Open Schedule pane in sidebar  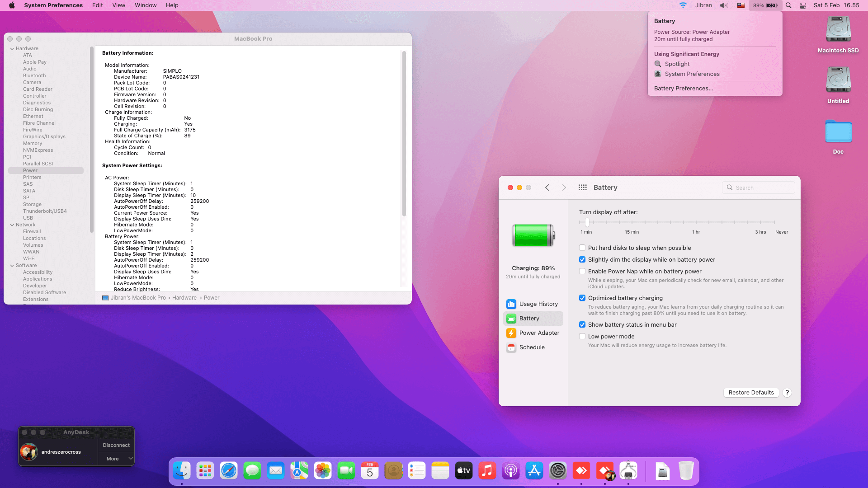click(x=533, y=347)
